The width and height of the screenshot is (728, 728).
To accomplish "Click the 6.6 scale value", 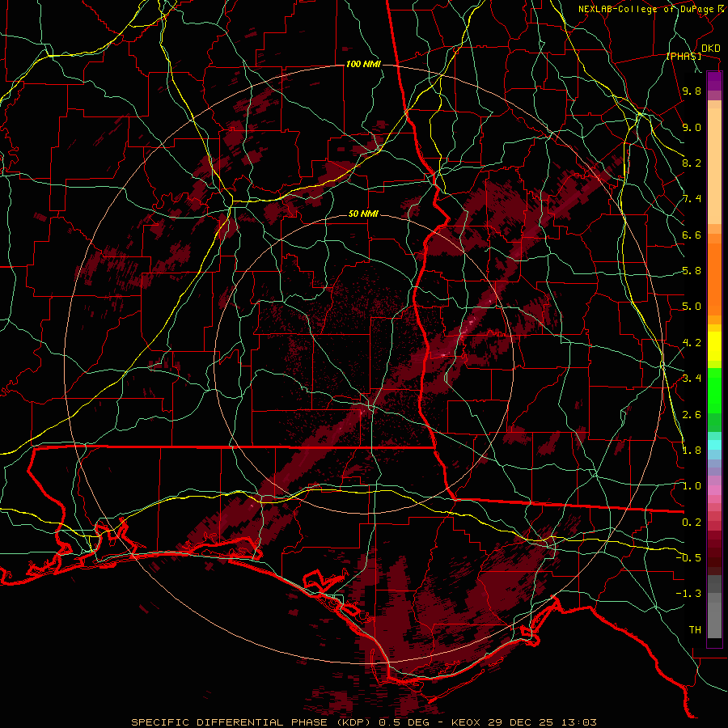I will coord(692,235).
